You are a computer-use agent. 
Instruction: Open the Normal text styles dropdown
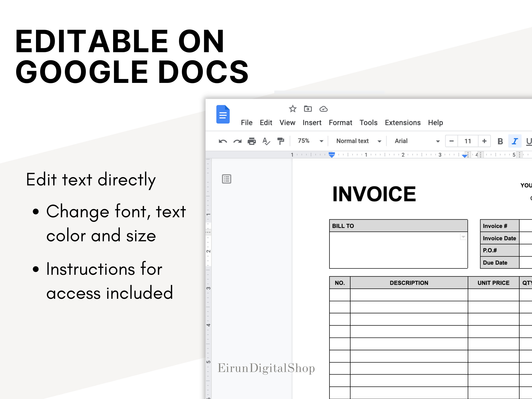pos(380,141)
